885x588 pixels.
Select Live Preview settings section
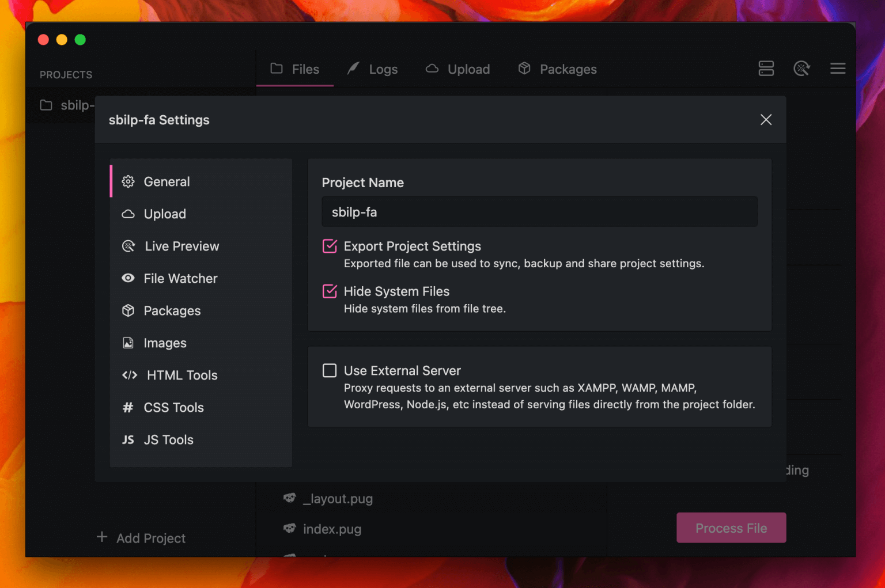(181, 246)
